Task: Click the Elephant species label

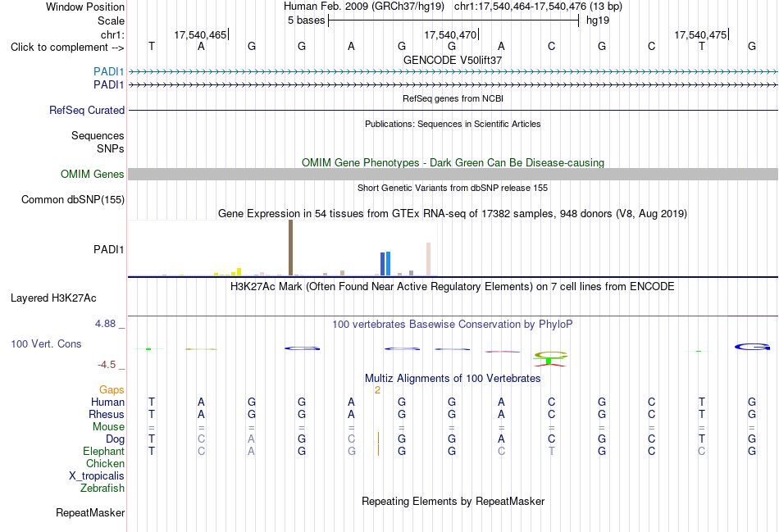Action: click(x=103, y=451)
